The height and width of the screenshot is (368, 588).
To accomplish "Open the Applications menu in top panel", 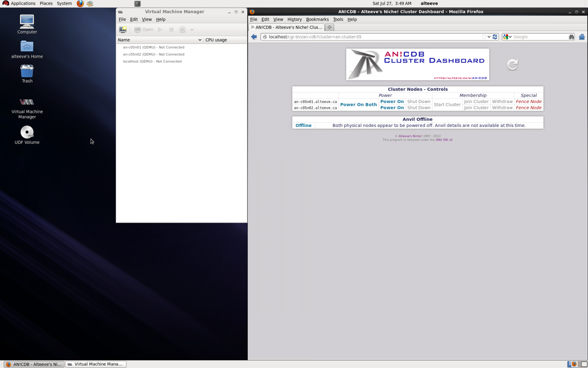I will pyautogui.click(x=23, y=3).
